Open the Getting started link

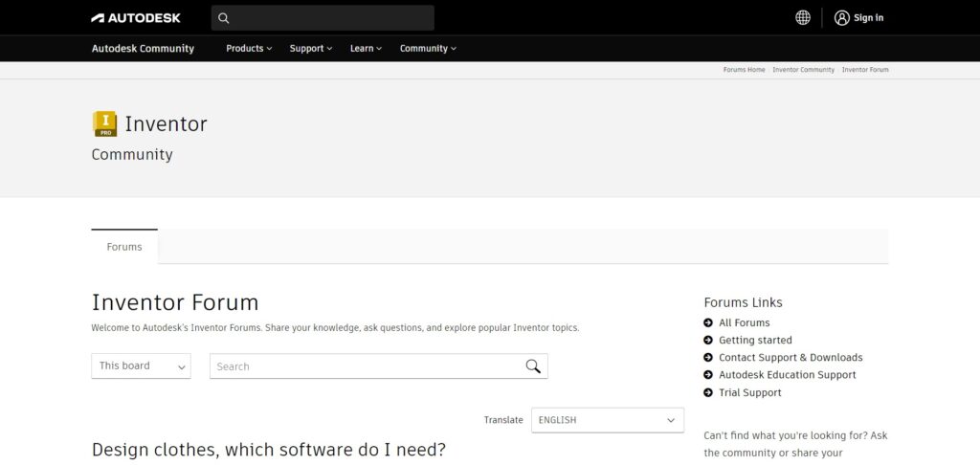point(755,340)
